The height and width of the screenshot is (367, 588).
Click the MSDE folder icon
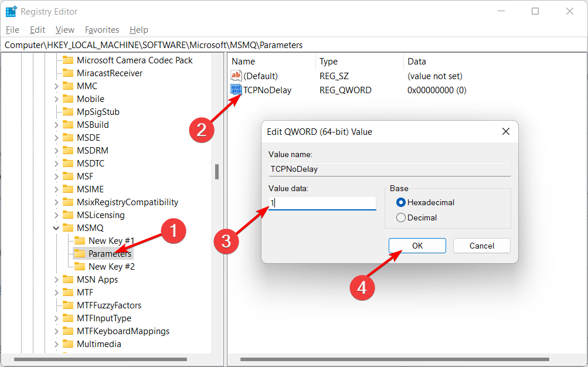tap(68, 138)
